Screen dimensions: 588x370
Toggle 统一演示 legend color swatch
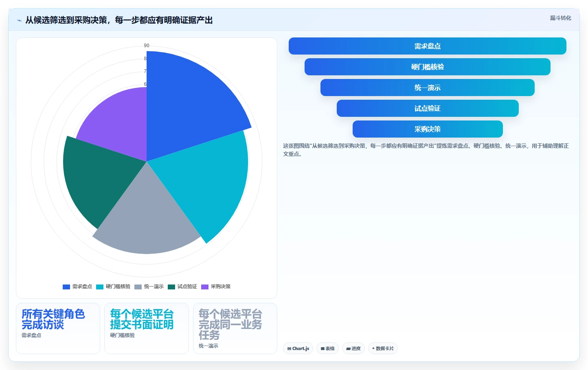point(138,287)
